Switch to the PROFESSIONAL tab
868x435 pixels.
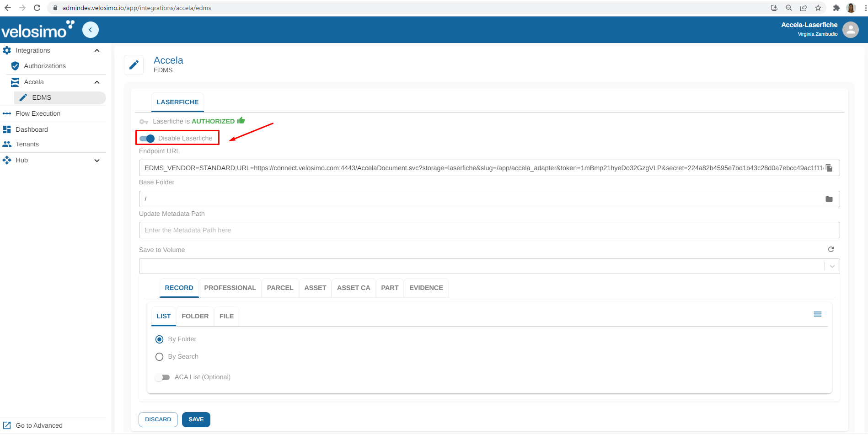pos(230,288)
